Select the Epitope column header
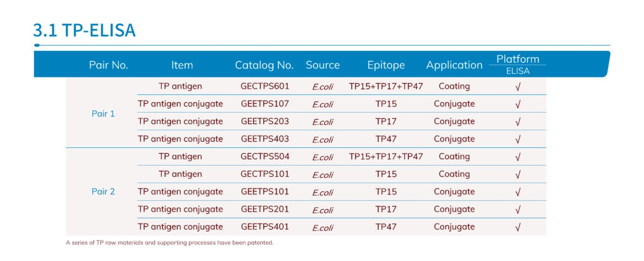 (386, 65)
